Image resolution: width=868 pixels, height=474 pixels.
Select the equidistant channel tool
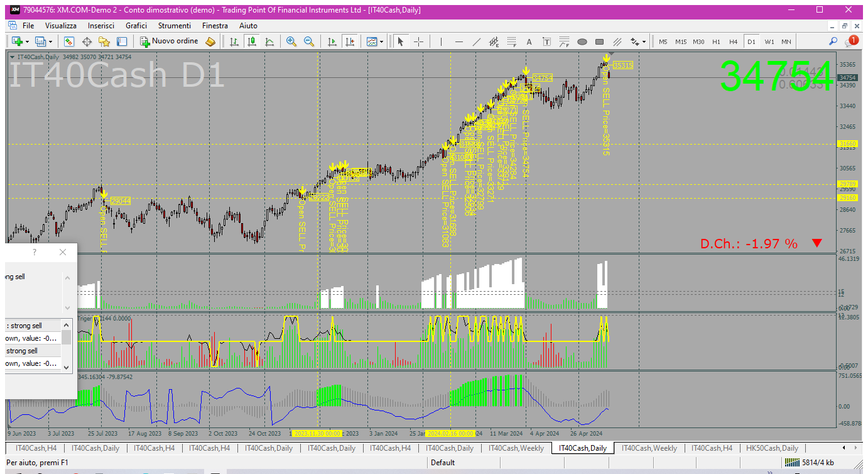coord(494,41)
